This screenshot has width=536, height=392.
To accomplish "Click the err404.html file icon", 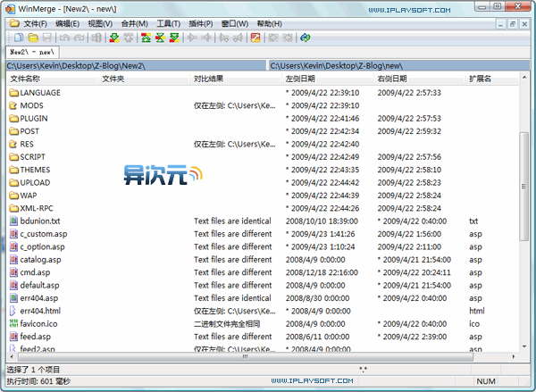I will point(13,311).
